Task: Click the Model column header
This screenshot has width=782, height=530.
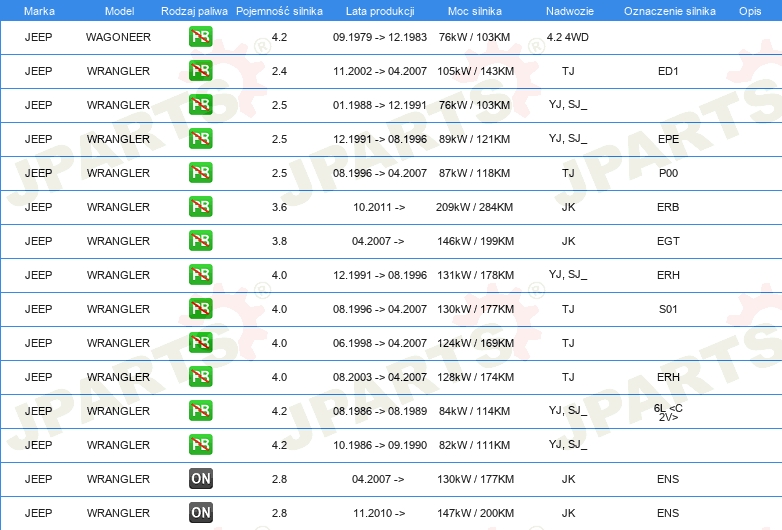Action: coord(119,11)
